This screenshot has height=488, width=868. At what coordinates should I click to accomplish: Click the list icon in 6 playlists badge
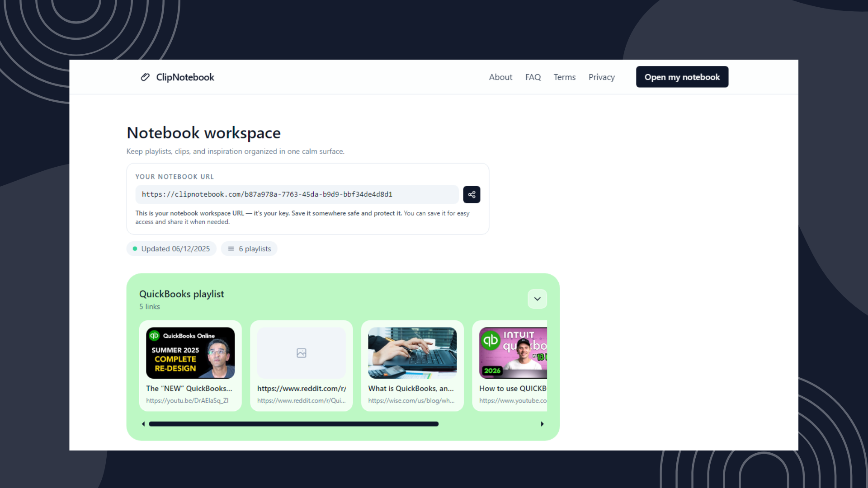[x=231, y=249]
